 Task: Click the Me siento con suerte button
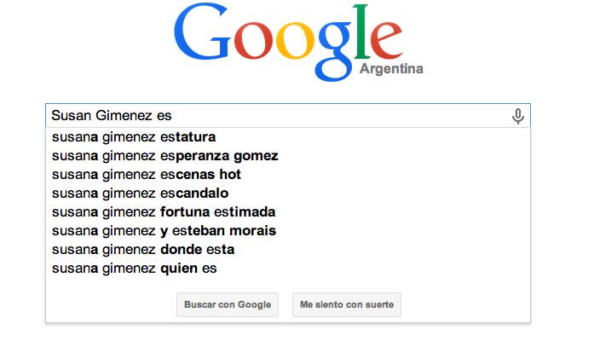coord(347,304)
